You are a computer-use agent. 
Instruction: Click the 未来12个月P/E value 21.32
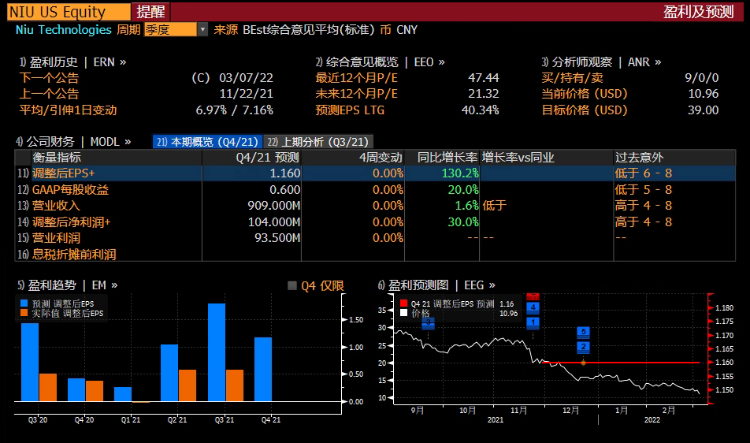tap(483, 94)
